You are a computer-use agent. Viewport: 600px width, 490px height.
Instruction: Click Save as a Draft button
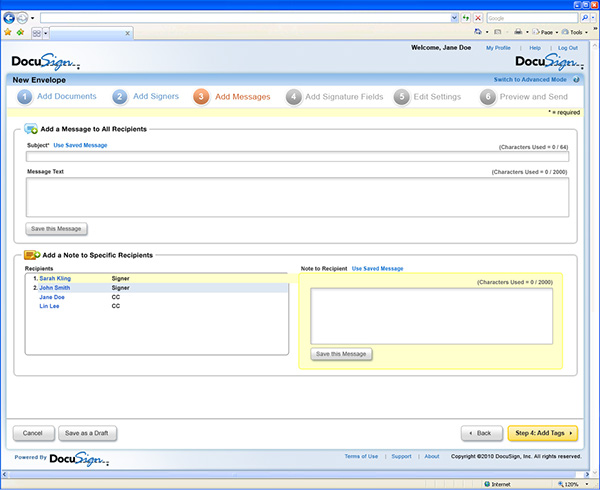(x=87, y=433)
